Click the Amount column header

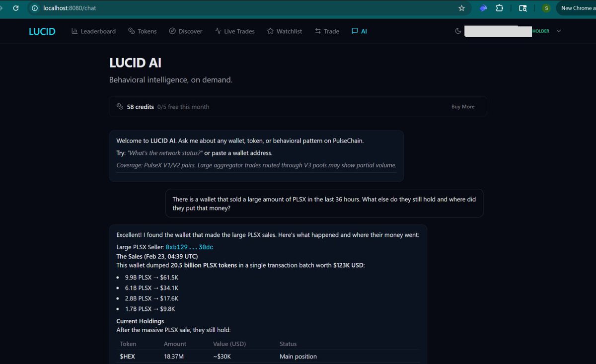tap(175, 344)
